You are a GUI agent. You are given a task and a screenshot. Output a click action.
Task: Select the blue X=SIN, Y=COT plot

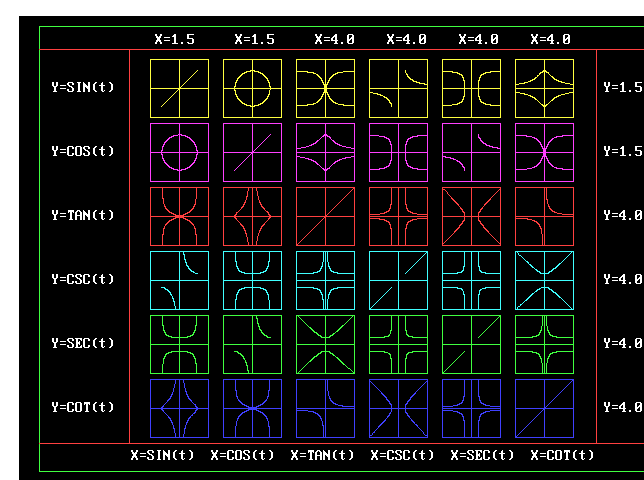pos(179,409)
